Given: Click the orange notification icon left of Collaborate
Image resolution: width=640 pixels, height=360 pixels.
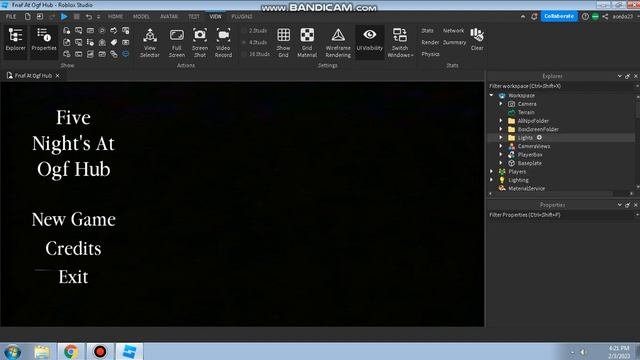Looking at the screenshot, I should pos(534,17).
